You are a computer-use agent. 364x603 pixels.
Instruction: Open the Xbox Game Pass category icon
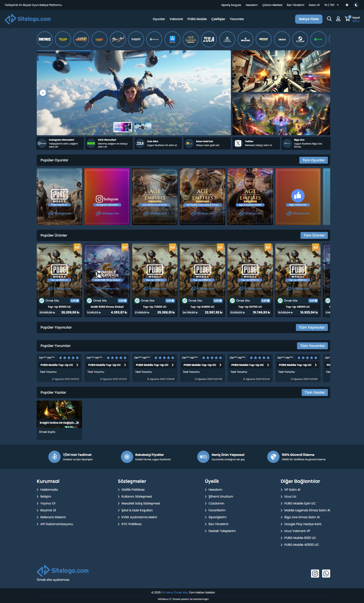(x=227, y=39)
